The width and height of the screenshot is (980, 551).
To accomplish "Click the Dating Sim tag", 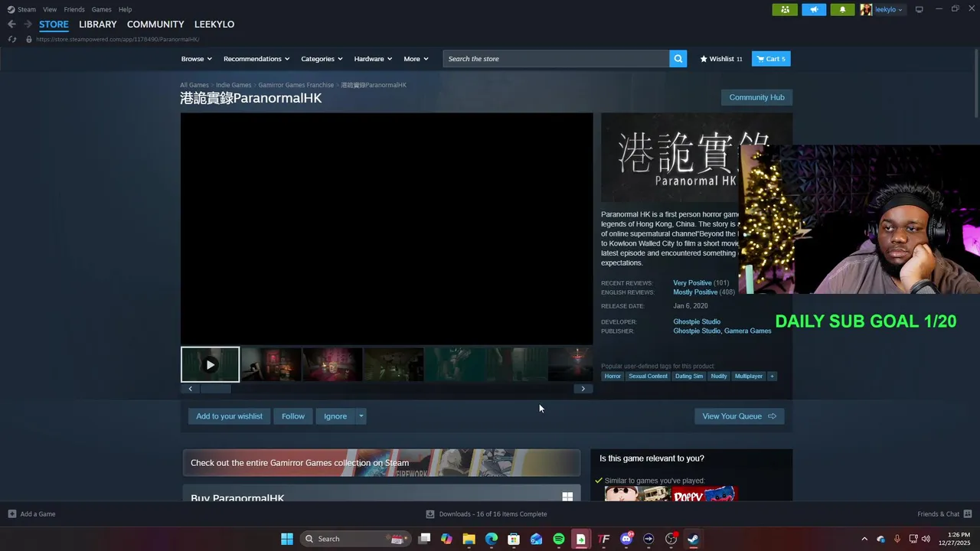I will (689, 376).
